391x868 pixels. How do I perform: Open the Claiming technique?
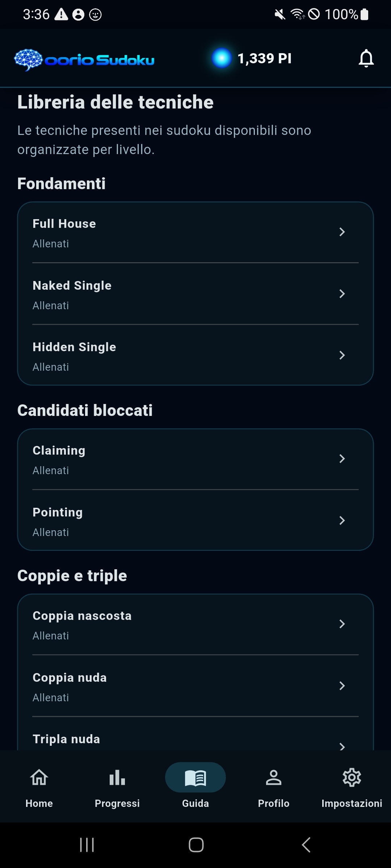[195, 459]
